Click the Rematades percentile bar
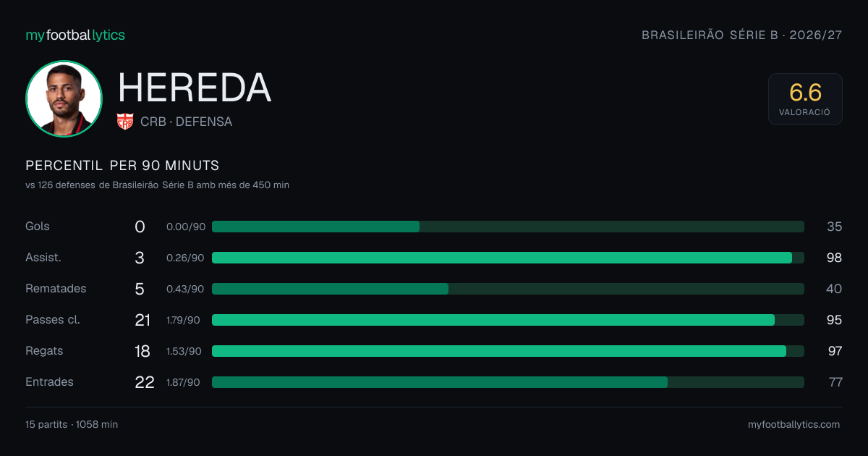 coord(508,289)
